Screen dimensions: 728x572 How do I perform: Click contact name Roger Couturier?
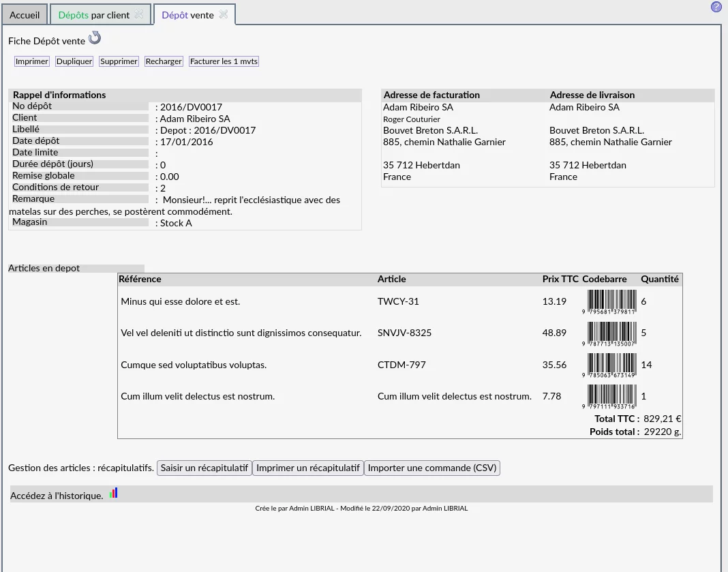pyautogui.click(x=411, y=119)
